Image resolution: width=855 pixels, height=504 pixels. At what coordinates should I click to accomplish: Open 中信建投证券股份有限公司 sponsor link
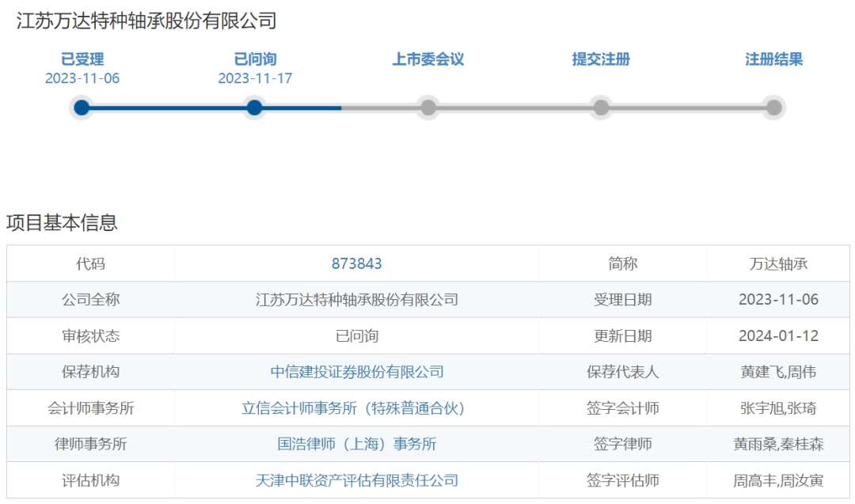356,372
